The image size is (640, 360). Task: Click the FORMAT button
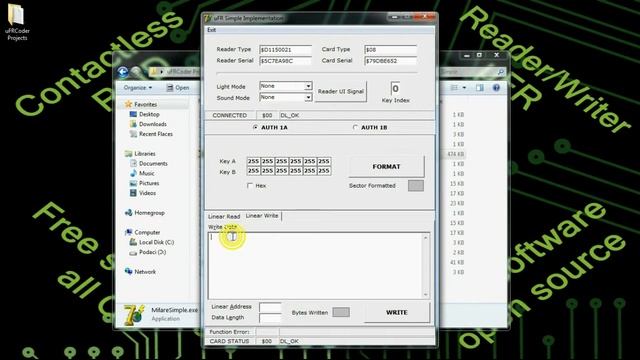386,167
